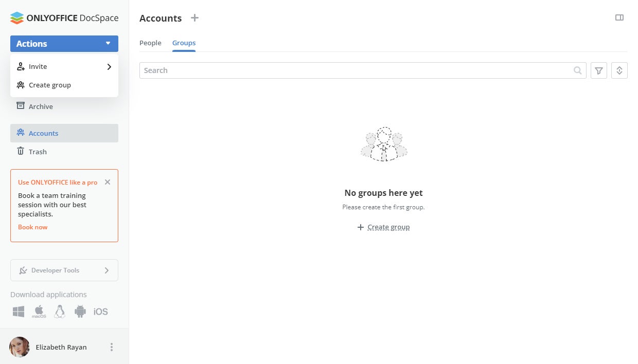Expand Developer Tools section
The height and width of the screenshot is (364, 638).
click(x=64, y=270)
